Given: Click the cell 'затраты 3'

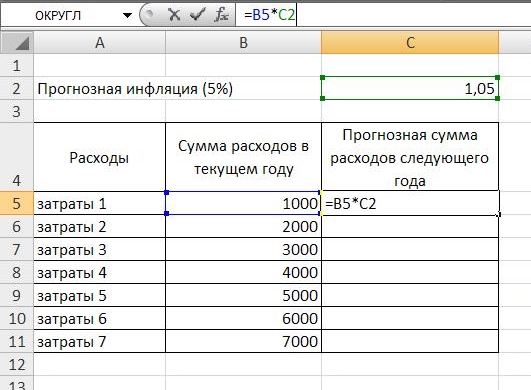Looking at the screenshot, I should (x=100, y=250).
